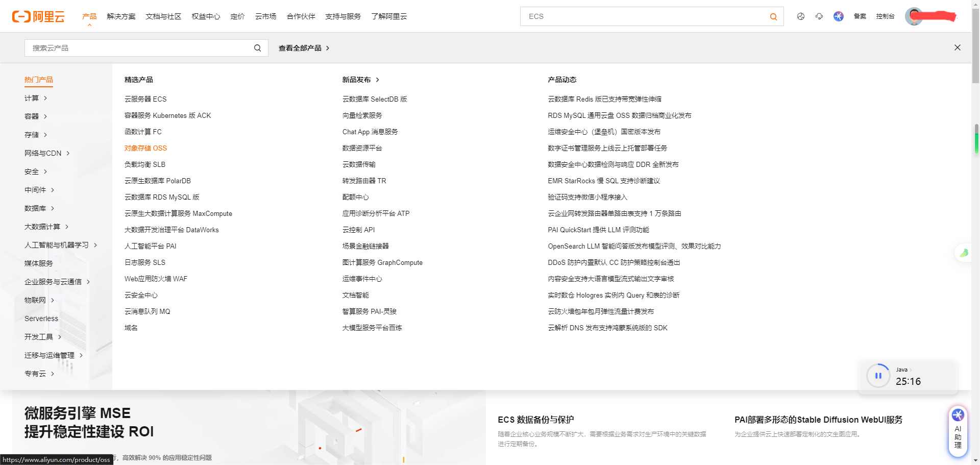Open the 支持与服务 top menu

coord(343,16)
